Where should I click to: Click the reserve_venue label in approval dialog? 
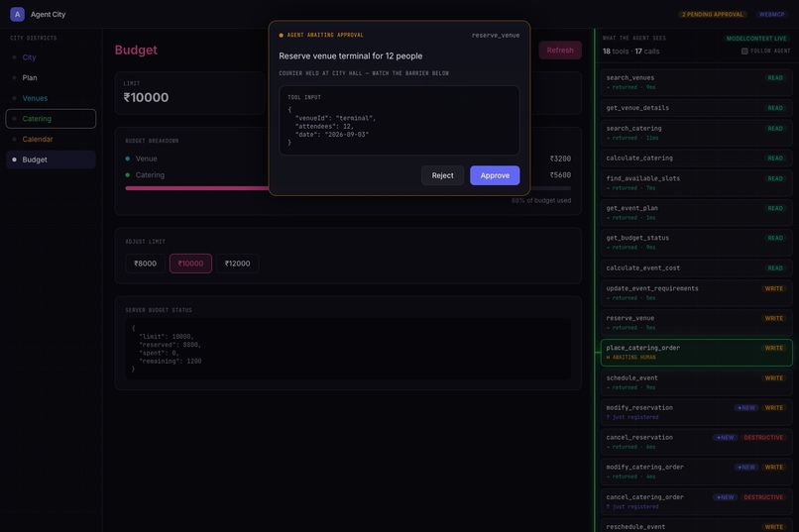click(x=496, y=35)
